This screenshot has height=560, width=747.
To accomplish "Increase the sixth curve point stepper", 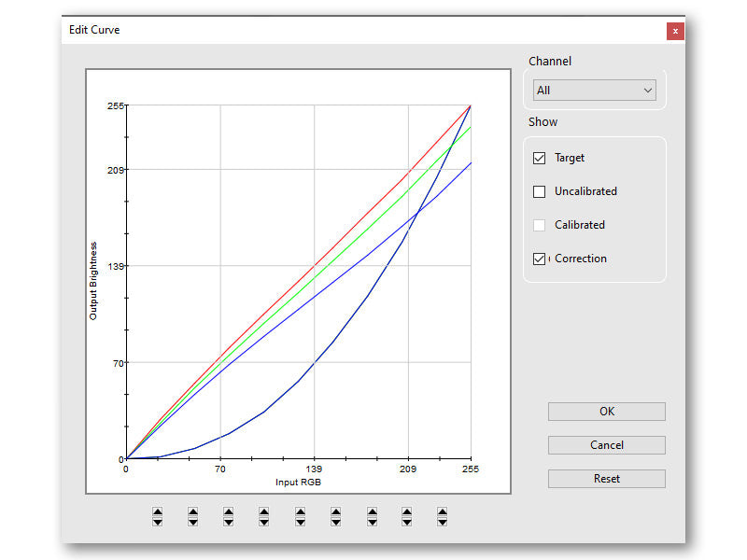I will 335,511.
